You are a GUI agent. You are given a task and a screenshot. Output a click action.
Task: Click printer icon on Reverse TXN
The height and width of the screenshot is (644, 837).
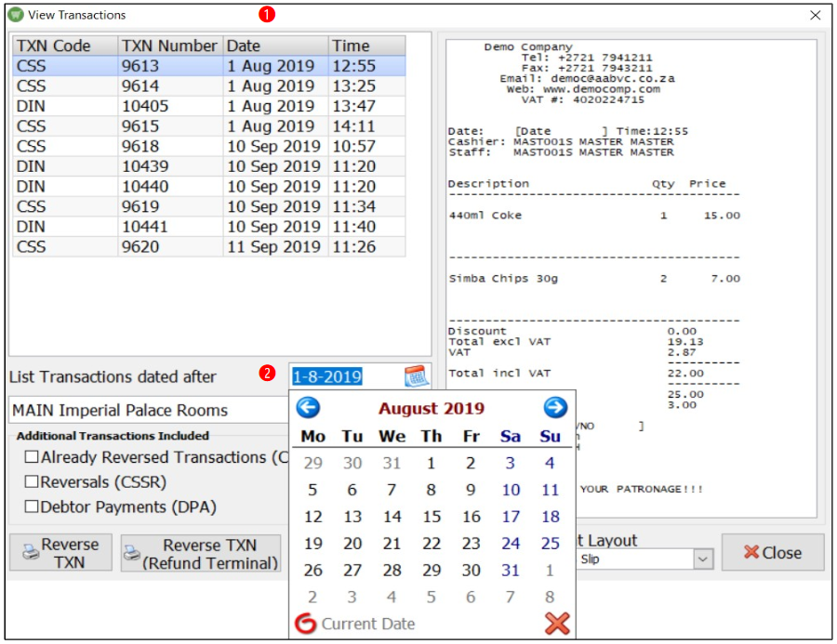31,553
